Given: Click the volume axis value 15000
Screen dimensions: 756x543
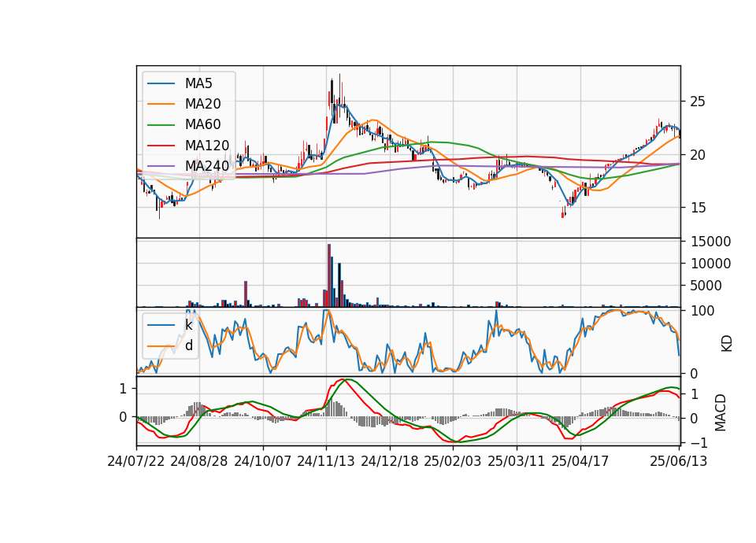Looking at the screenshot, I should 710,242.
